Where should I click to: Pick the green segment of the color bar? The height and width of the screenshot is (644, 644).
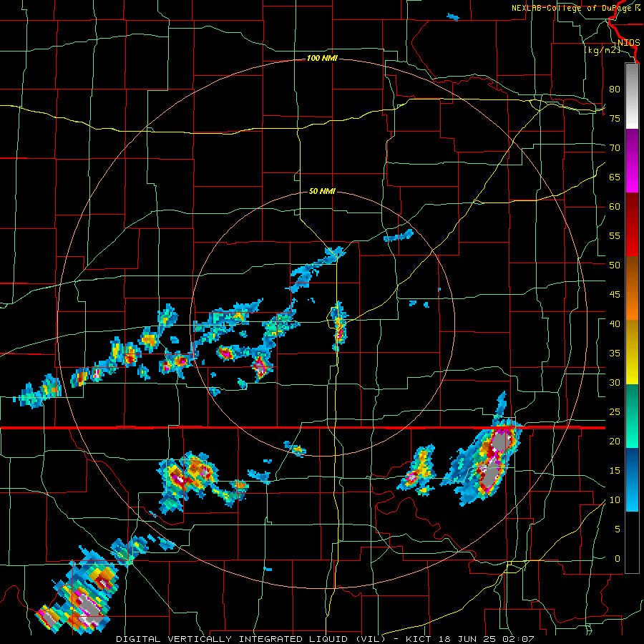click(632, 416)
